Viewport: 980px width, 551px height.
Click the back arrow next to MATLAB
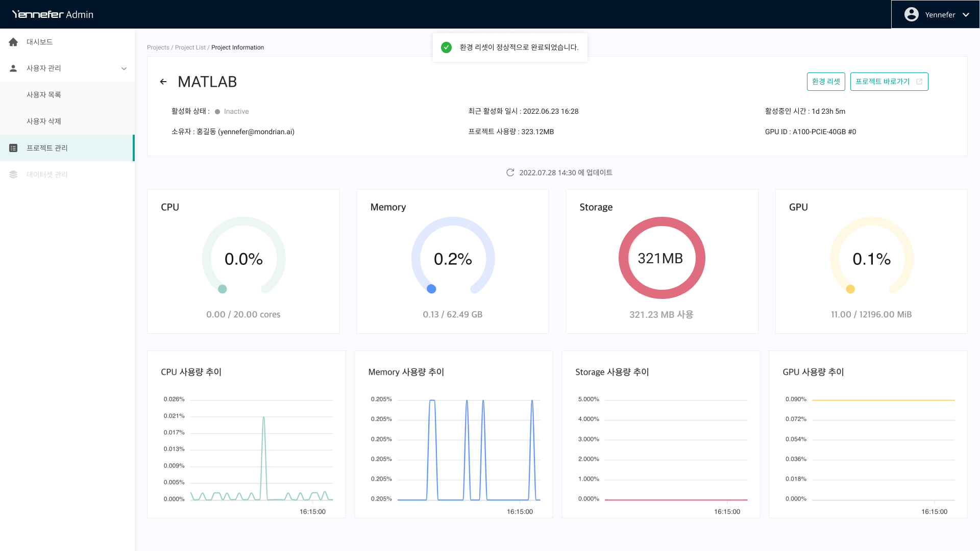click(x=163, y=82)
